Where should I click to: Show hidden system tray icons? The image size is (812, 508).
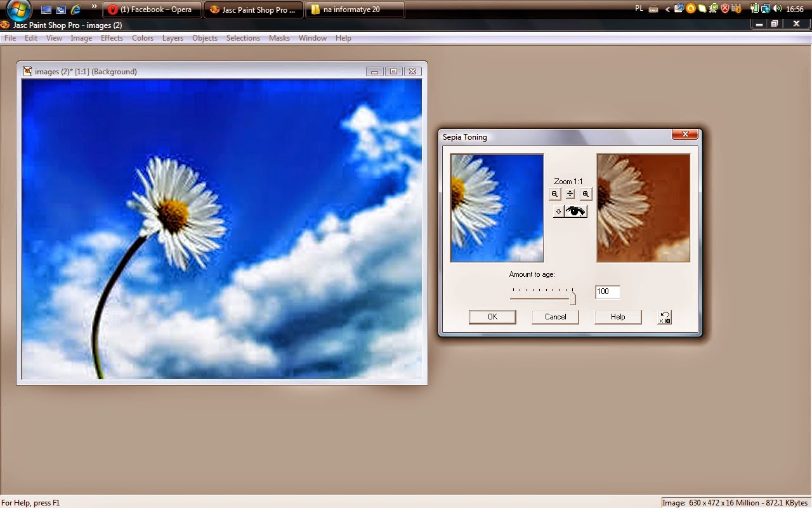[667, 9]
